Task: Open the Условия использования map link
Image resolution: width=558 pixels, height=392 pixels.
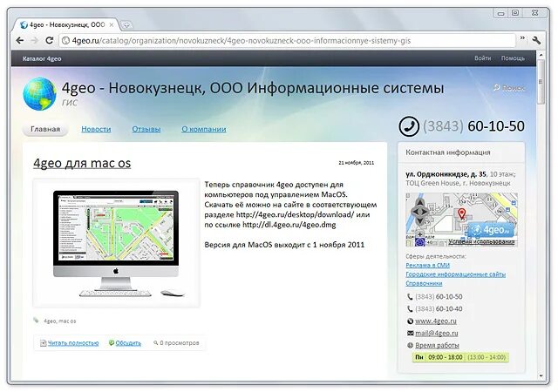Action: (x=481, y=242)
